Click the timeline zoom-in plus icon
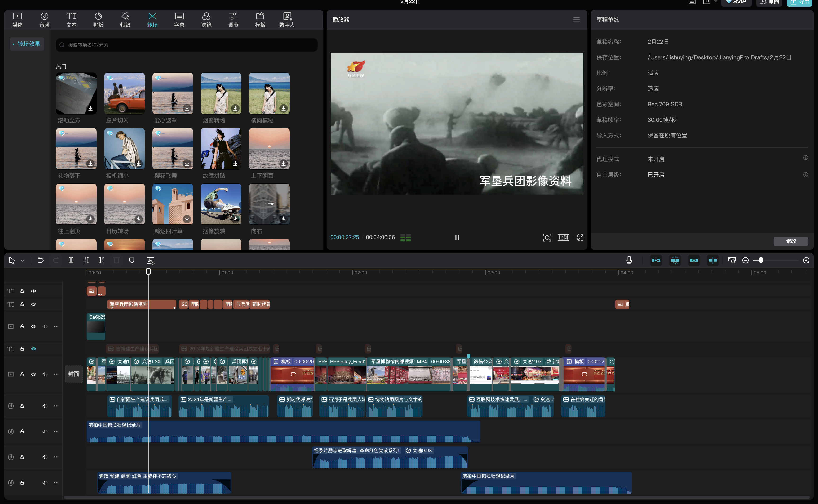This screenshot has width=818, height=504. click(x=806, y=260)
